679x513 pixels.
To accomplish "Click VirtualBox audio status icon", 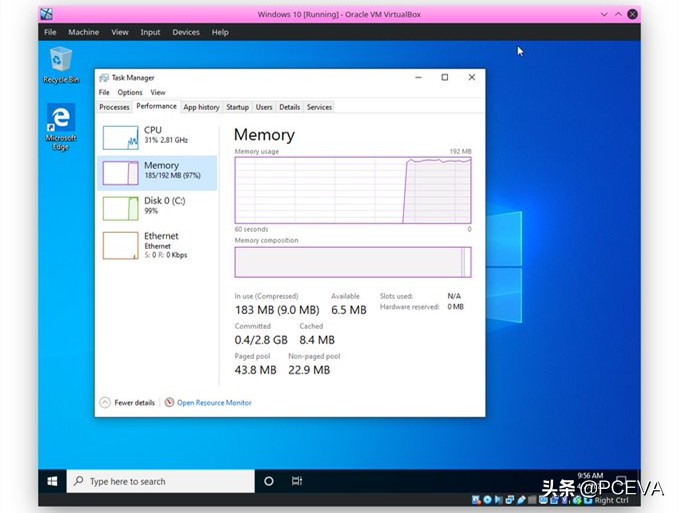I will pyautogui.click(x=498, y=500).
